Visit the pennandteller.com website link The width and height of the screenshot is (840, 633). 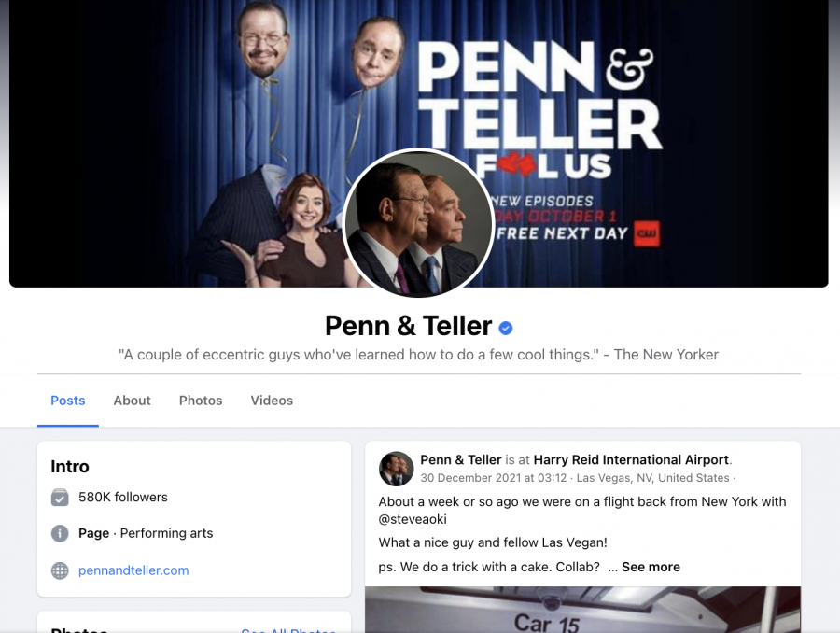tap(133, 570)
